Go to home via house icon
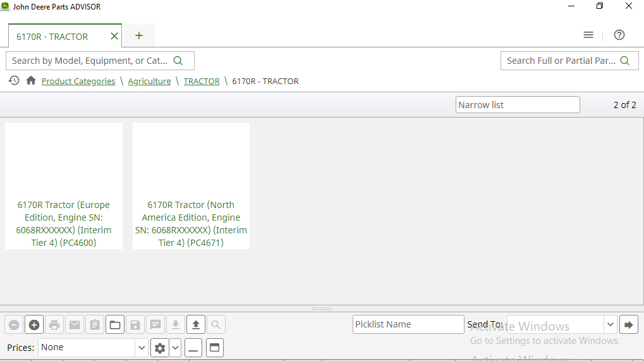The height and width of the screenshot is (361, 644). [x=31, y=81]
